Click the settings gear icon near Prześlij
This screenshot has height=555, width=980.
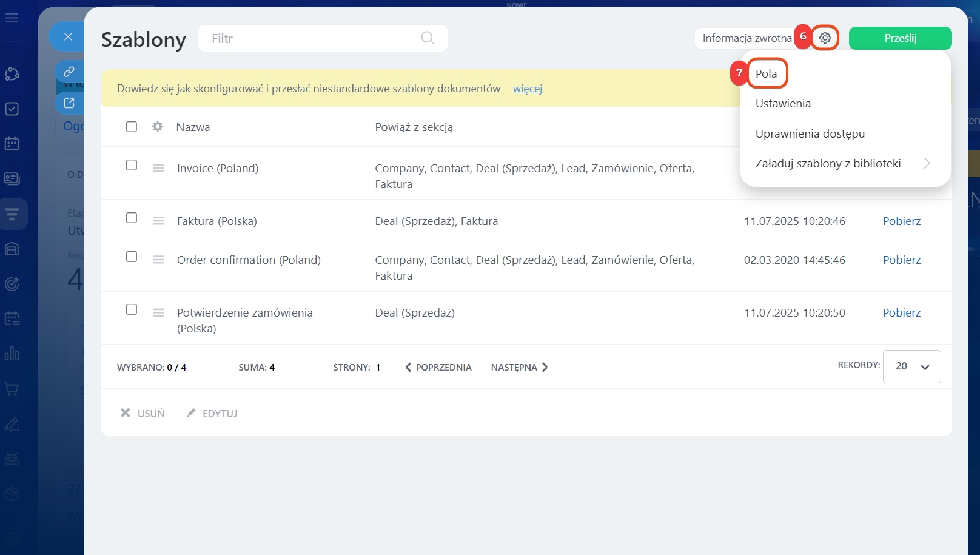point(825,38)
